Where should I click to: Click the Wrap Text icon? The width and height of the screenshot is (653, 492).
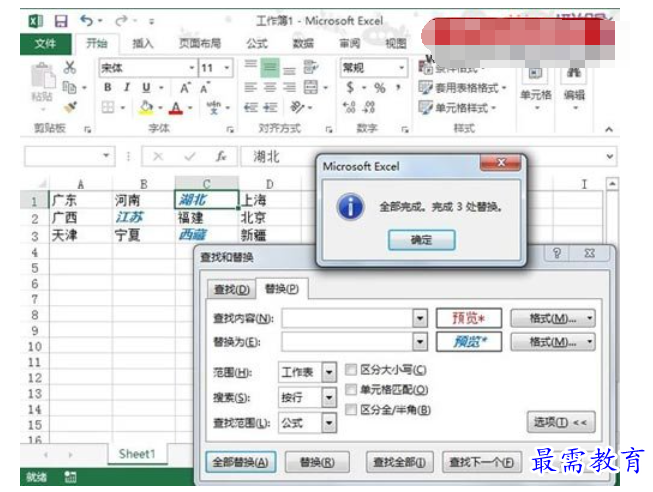point(311,67)
